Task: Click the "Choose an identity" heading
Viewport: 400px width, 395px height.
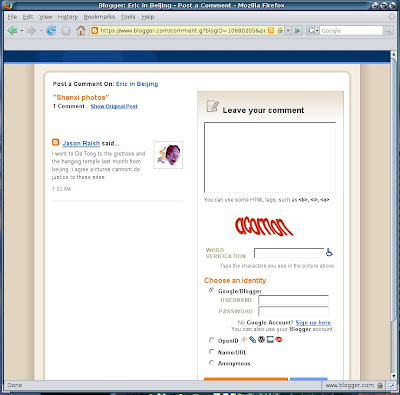Action: [x=235, y=280]
